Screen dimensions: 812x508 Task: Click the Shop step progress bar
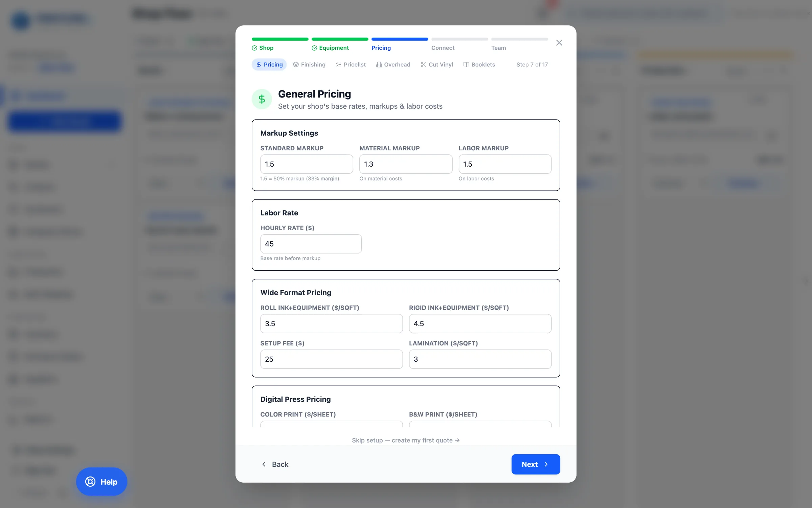280,39
